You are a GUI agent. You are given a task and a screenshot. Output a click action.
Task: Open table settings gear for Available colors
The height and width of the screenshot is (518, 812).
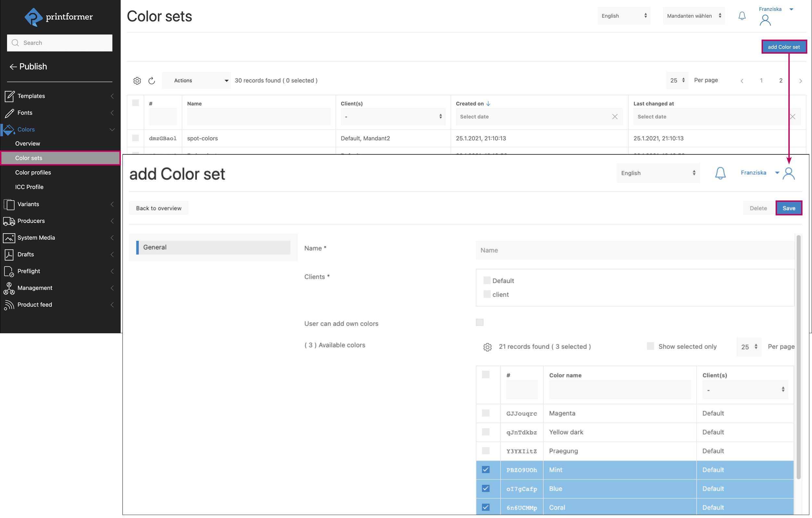tap(487, 347)
